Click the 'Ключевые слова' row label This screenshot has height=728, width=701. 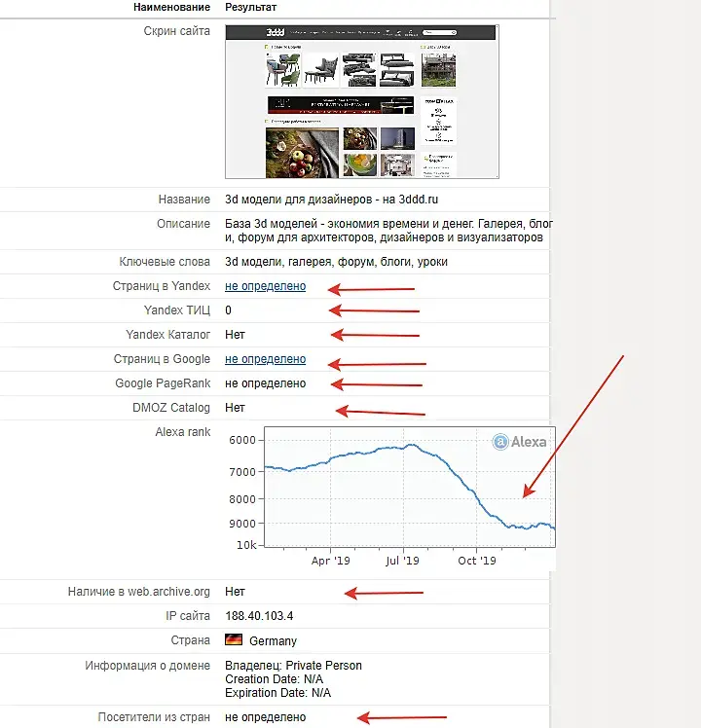[x=165, y=262]
